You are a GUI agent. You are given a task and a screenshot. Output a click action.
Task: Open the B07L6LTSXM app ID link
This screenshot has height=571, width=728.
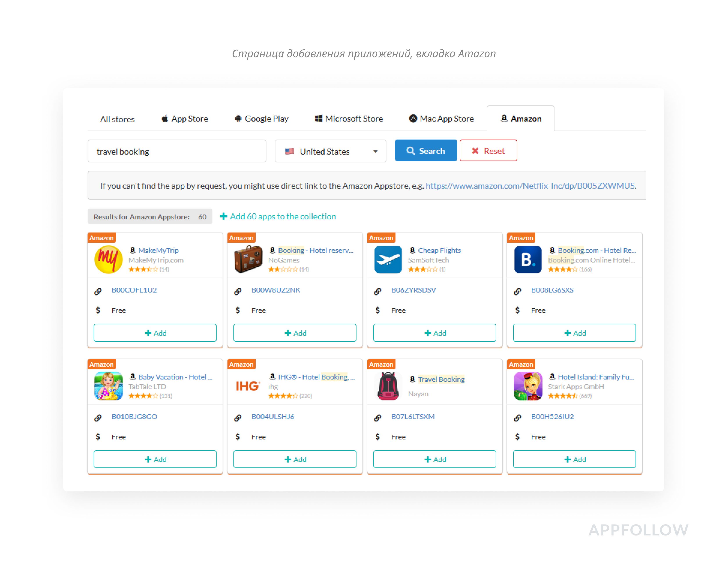412,417
